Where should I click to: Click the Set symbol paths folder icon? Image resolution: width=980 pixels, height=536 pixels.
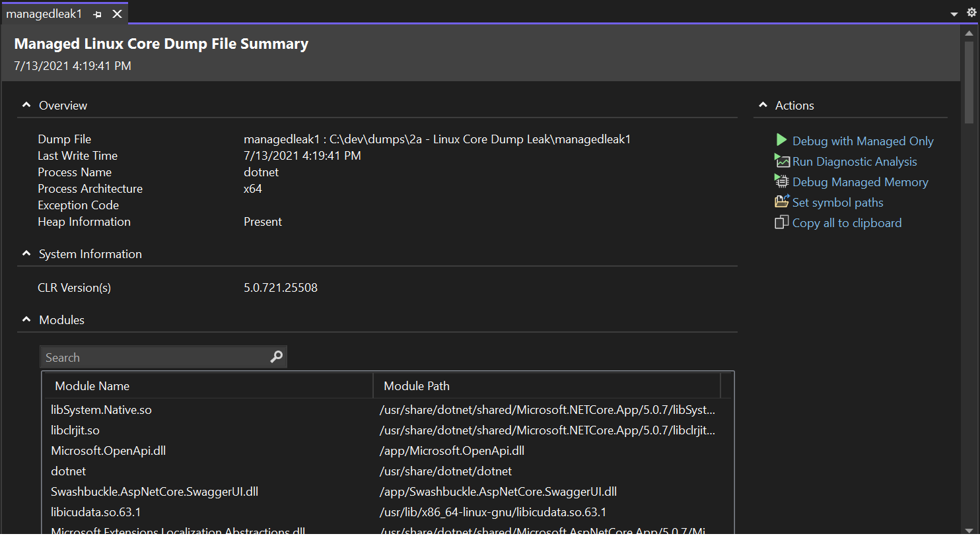782,201
